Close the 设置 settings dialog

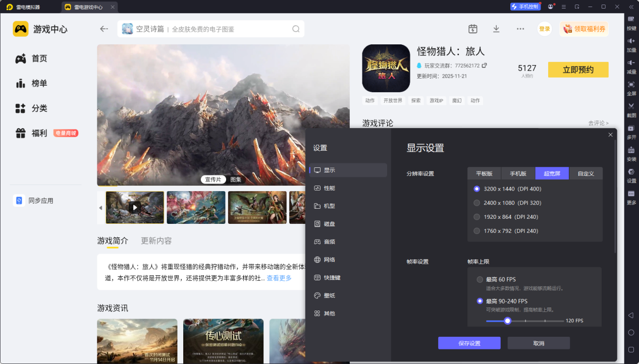pyautogui.click(x=611, y=135)
